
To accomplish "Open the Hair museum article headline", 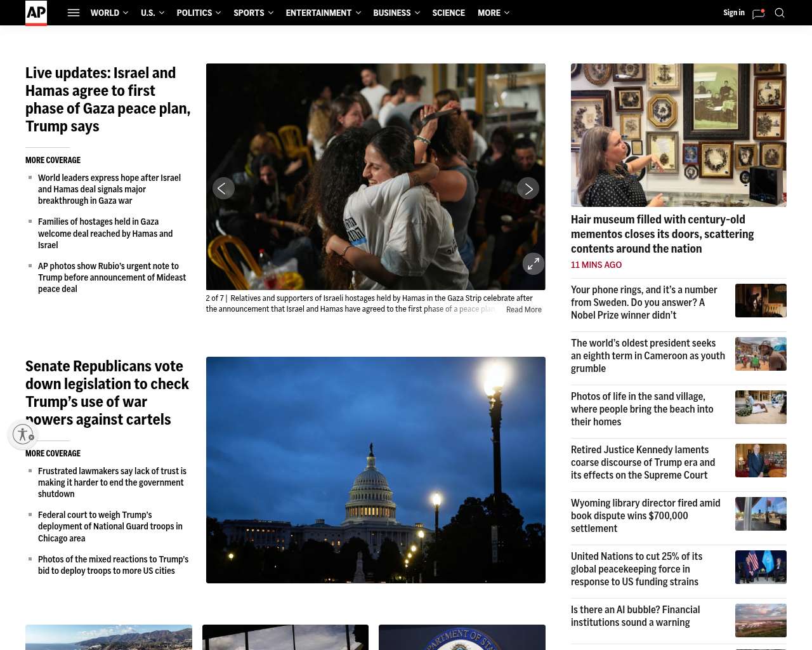I will pos(662,234).
